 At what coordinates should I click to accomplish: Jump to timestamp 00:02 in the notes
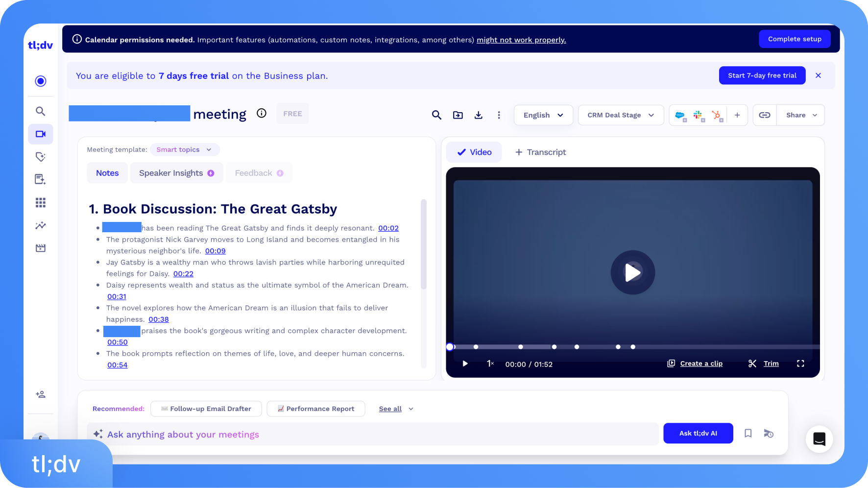click(388, 228)
